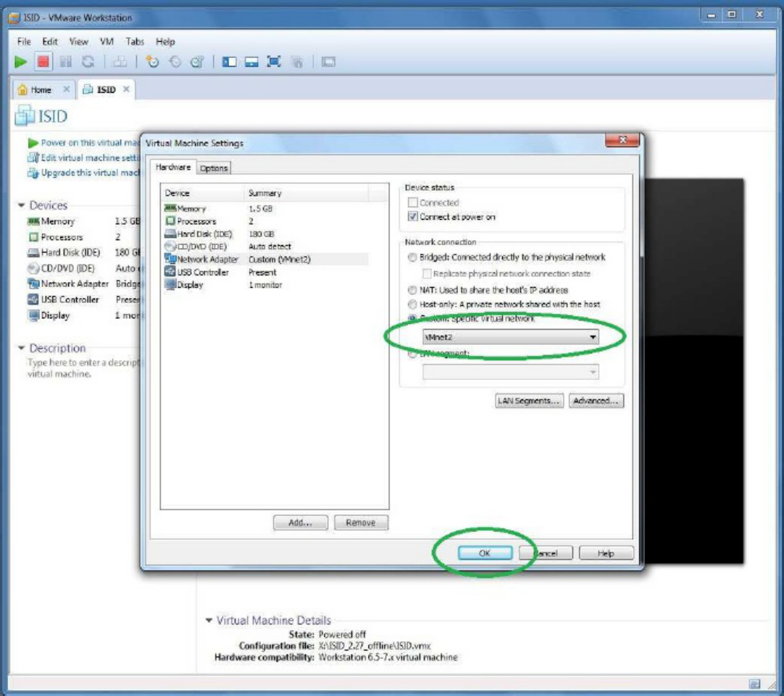Click the Suspend toolbar icon
Image resolution: width=784 pixels, height=696 pixels.
click(x=65, y=62)
